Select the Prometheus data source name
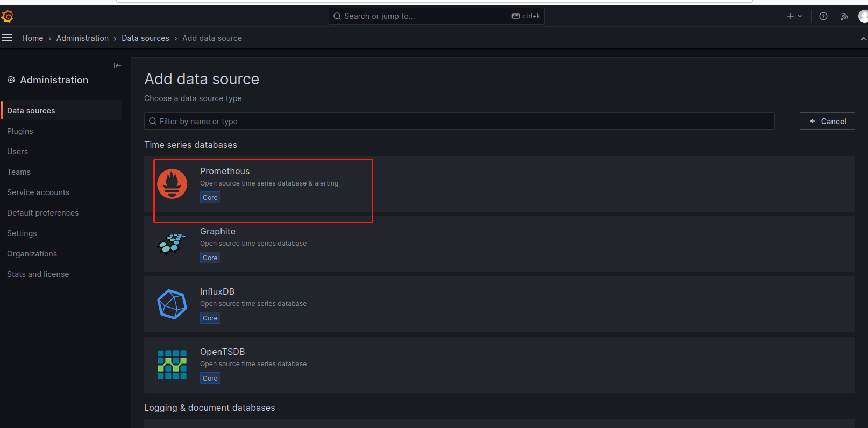Image resolution: width=868 pixels, height=428 pixels. point(225,171)
